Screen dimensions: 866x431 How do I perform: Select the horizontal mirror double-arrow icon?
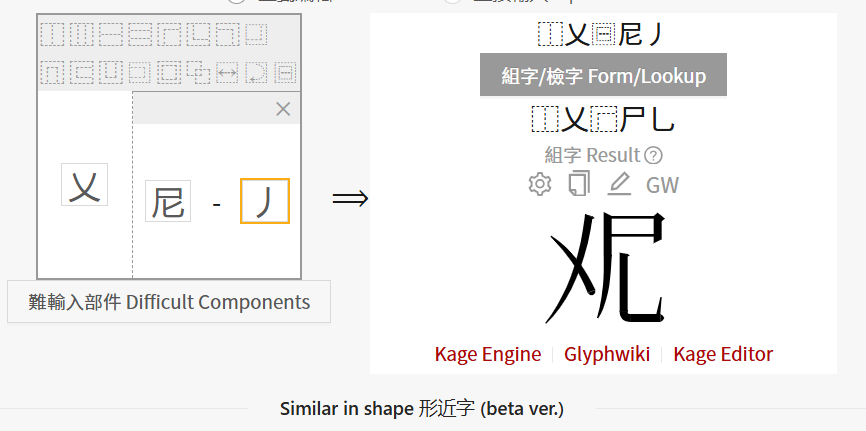click(228, 72)
